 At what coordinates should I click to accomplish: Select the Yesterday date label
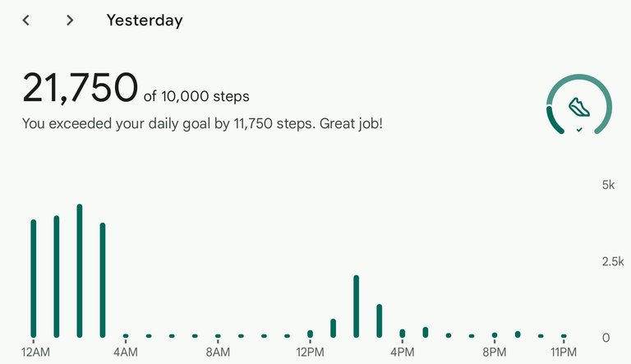click(145, 21)
